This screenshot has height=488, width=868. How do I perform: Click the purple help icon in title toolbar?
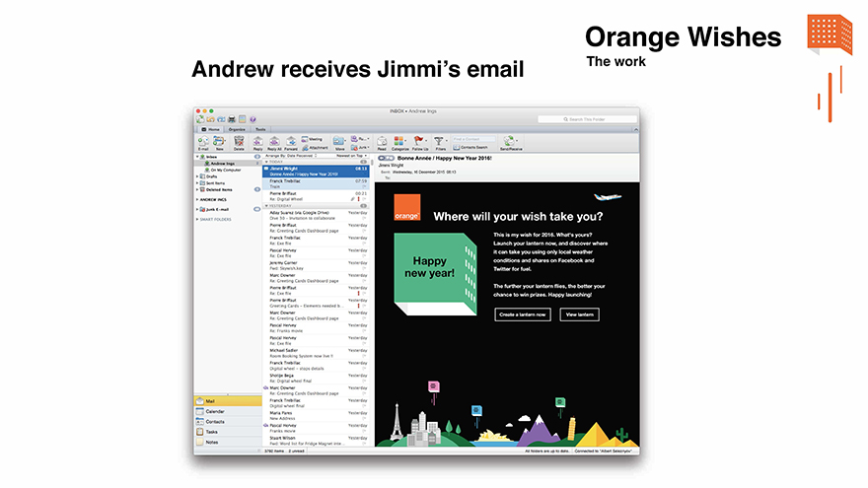(x=253, y=119)
